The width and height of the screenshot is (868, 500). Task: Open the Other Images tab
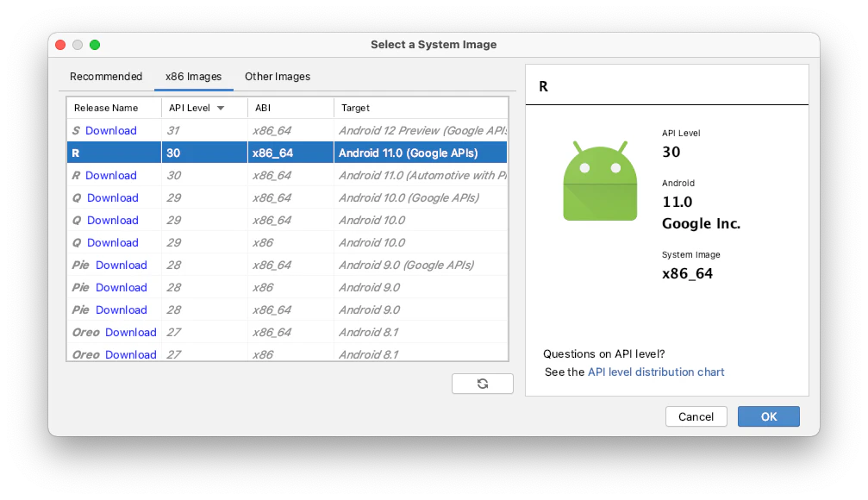point(278,77)
